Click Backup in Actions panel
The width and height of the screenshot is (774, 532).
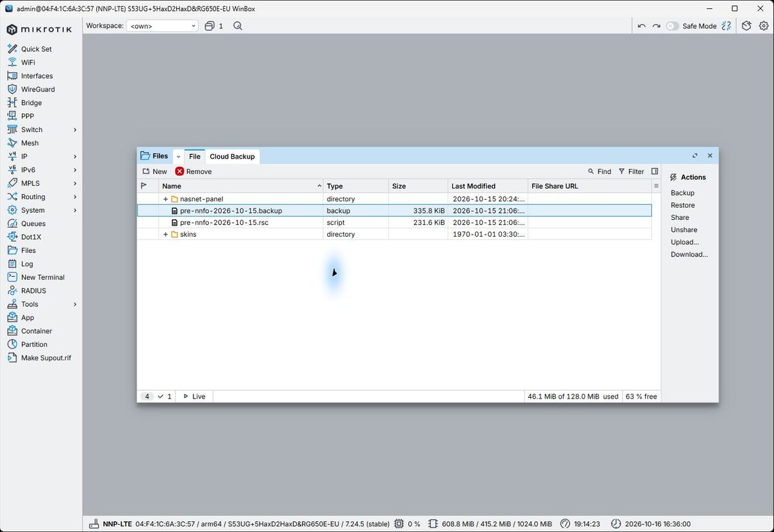coord(682,193)
